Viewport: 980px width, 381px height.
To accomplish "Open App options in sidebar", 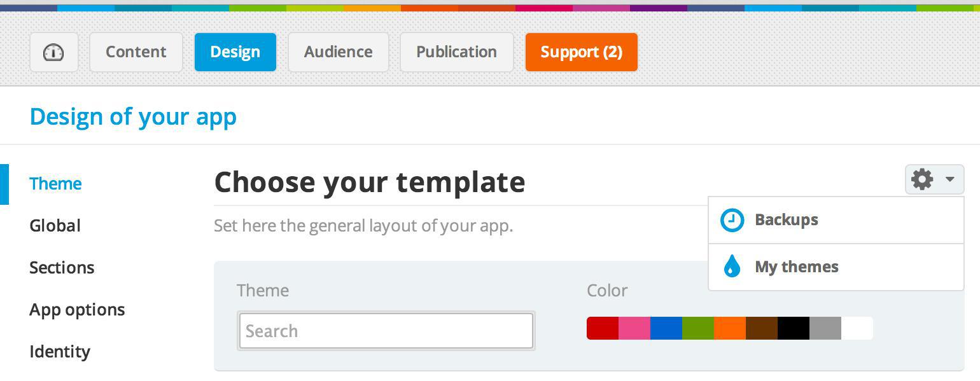I will (77, 310).
